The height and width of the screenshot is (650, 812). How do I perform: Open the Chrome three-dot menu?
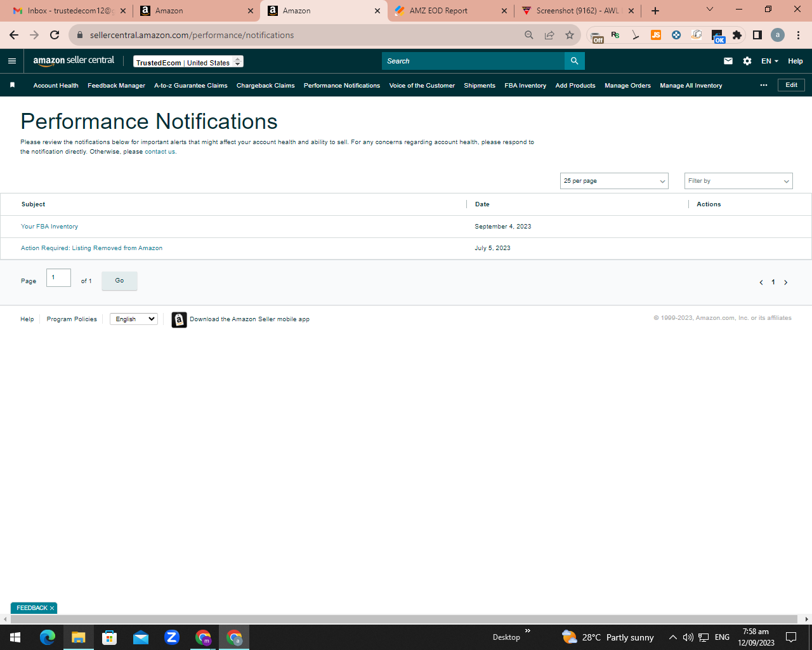(x=798, y=35)
